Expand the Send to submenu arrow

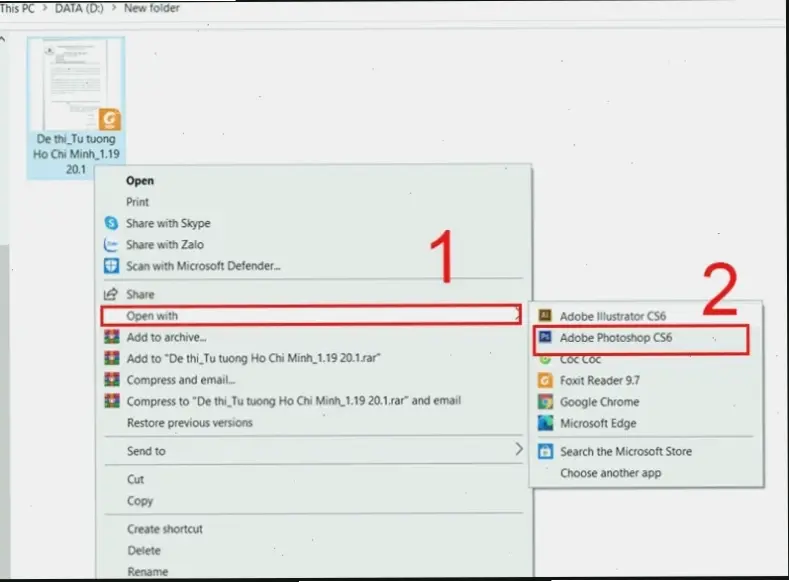click(518, 450)
